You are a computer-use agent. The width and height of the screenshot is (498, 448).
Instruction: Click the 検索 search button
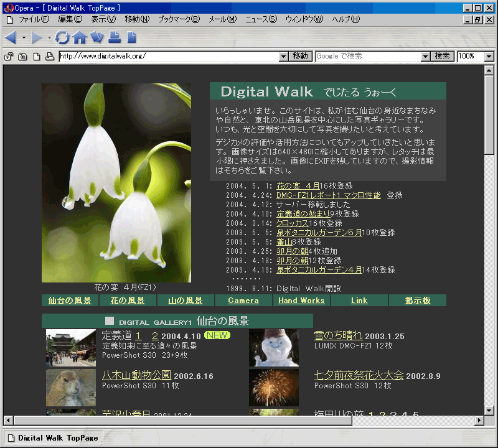pyautogui.click(x=443, y=57)
